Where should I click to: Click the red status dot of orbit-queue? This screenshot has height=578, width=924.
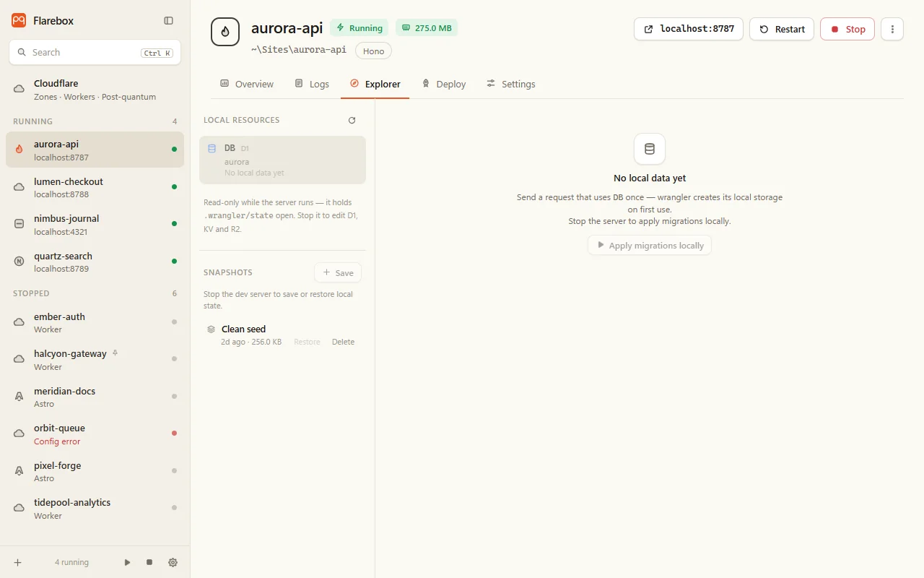pyautogui.click(x=174, y=433)
